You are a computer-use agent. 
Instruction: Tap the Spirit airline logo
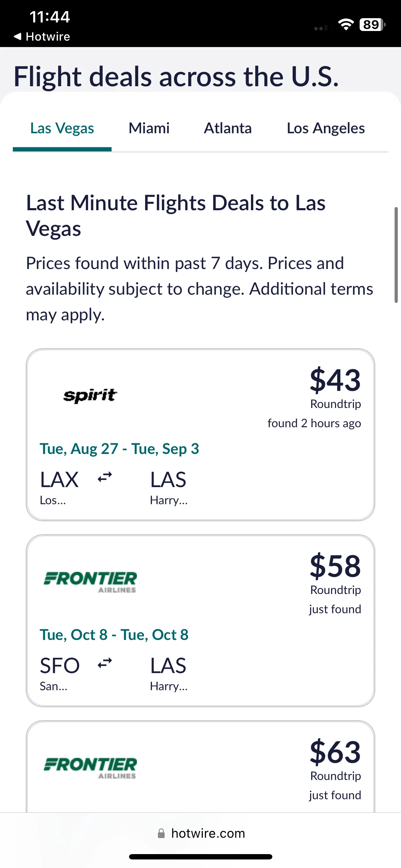[90, 396]
